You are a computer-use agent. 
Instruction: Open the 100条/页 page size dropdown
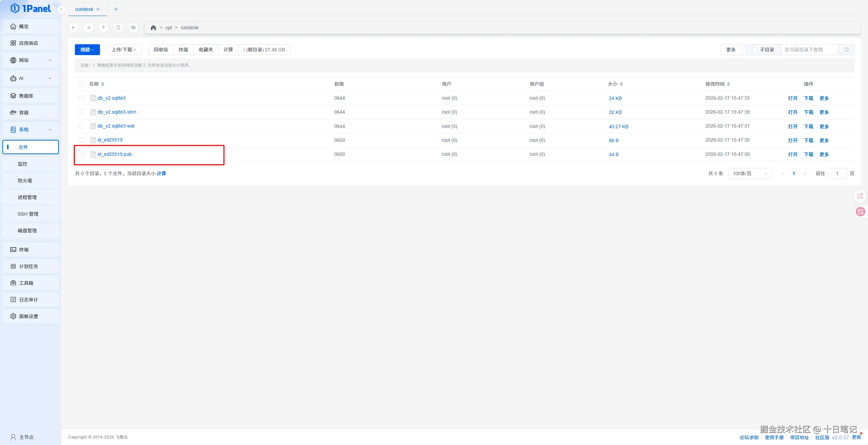pos(750,174)
